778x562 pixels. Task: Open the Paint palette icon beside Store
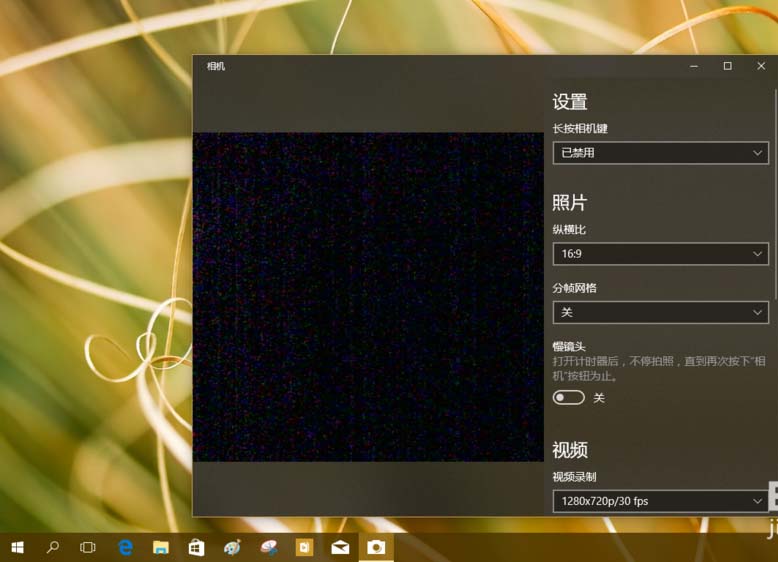pos(232,547)
